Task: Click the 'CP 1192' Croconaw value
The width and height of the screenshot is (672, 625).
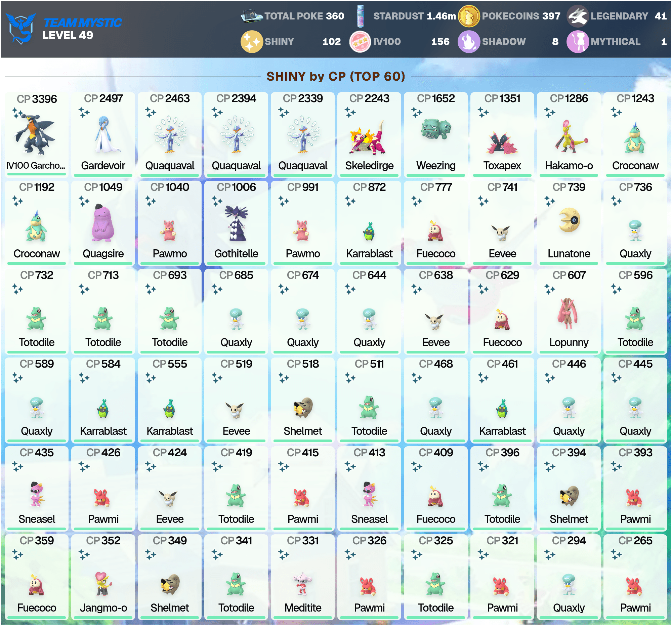Action: click(37, 187)
